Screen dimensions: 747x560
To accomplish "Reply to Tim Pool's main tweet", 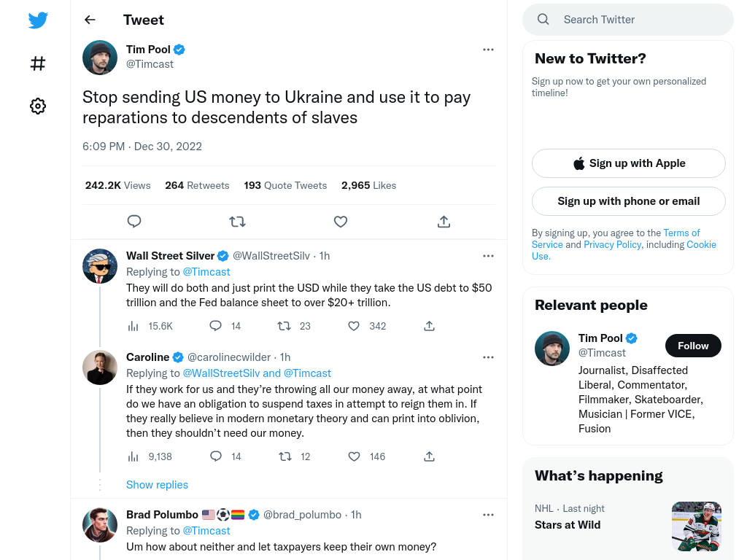I will (x=134, y=222).
